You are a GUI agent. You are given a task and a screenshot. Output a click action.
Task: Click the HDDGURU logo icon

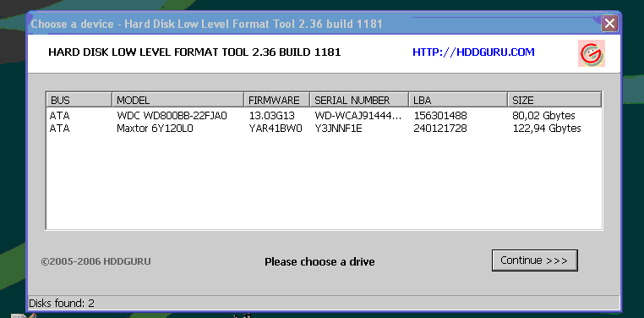[592, 53]
